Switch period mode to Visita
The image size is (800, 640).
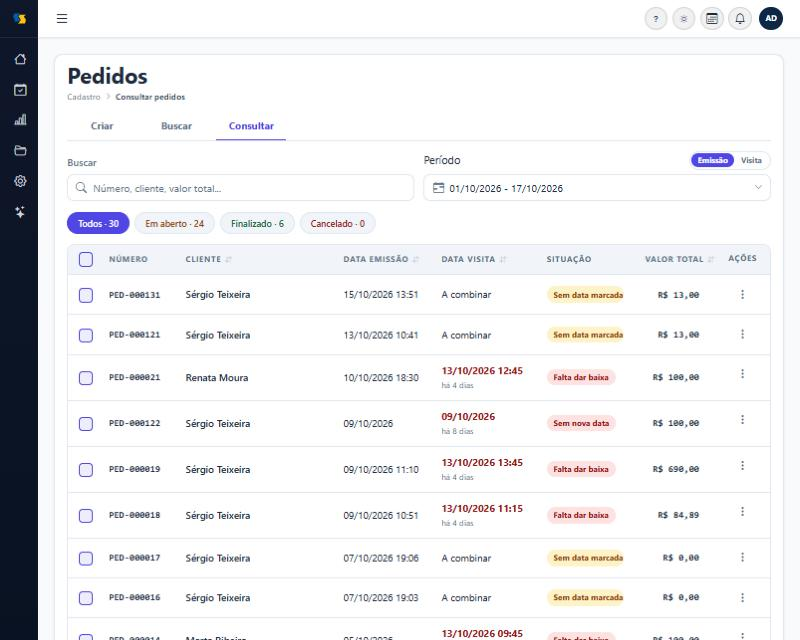click(751, 160)
